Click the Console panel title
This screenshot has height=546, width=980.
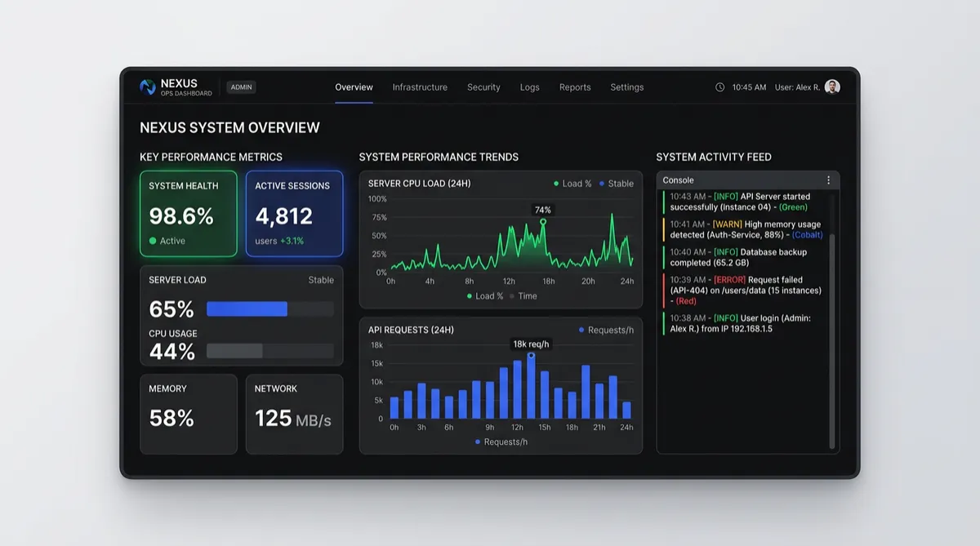(678, 180)
